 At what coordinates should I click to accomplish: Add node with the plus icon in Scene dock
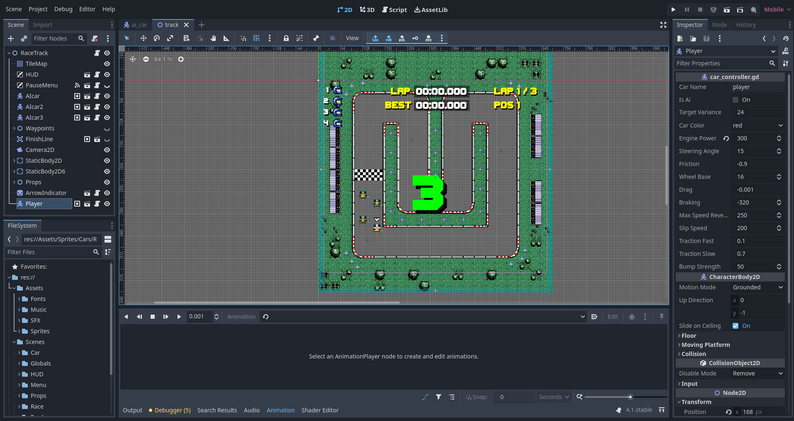point(11,39)
